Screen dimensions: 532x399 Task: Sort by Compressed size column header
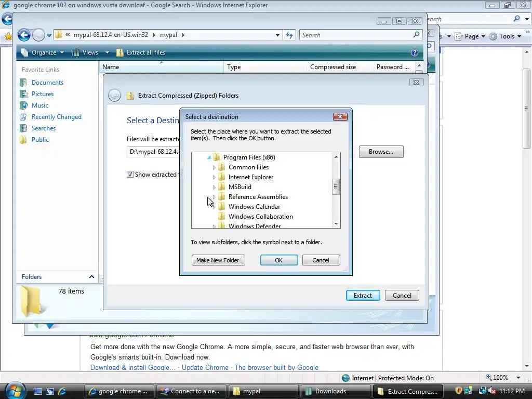click(340, 67)
